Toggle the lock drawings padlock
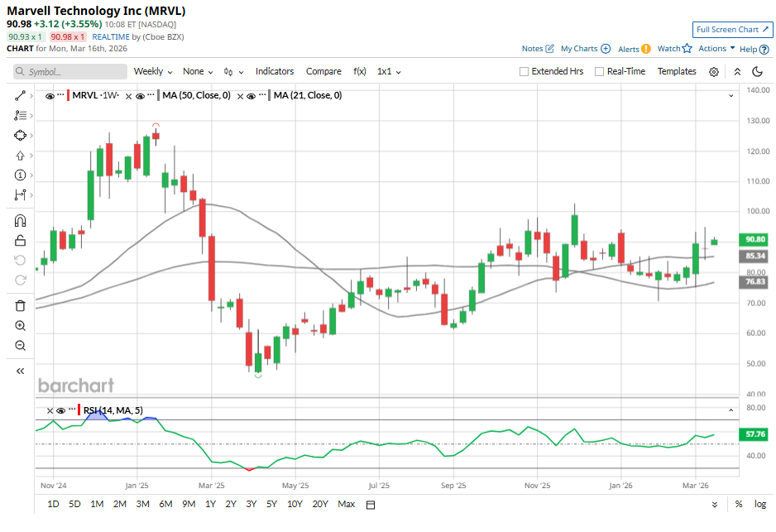Screen dimensions: 776x532 tap(20, 241)
